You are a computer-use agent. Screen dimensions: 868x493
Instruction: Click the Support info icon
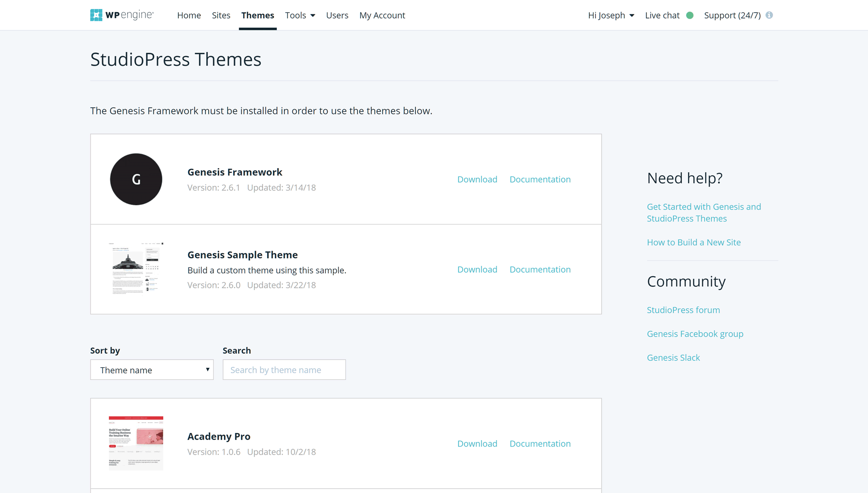[769, 15]
